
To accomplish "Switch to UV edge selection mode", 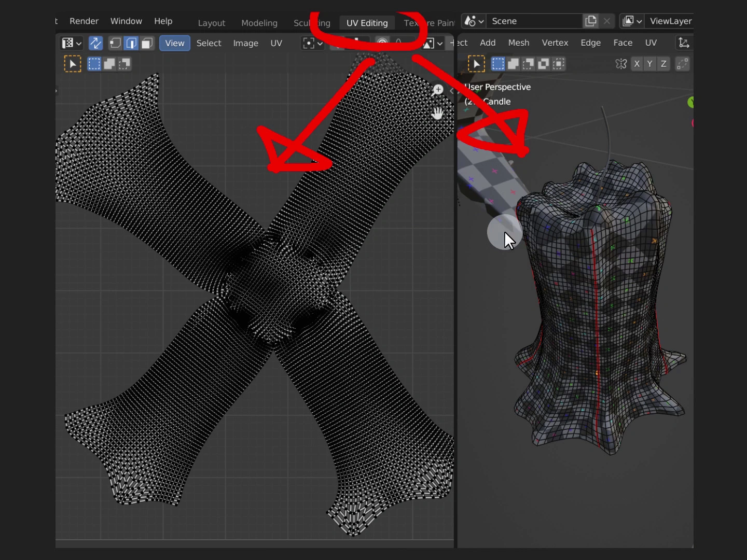I will (x=131, y=43).
